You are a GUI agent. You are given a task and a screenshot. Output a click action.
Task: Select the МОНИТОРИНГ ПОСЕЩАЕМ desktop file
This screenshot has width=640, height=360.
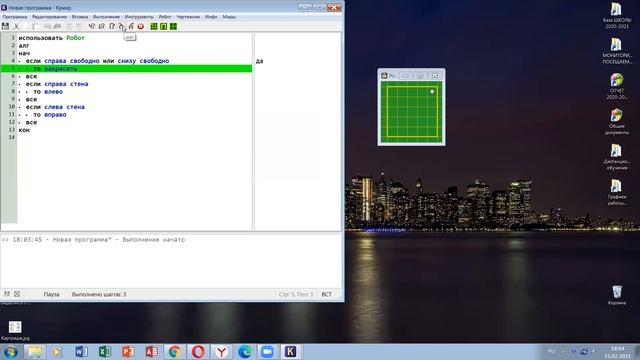tap(616, 51)
